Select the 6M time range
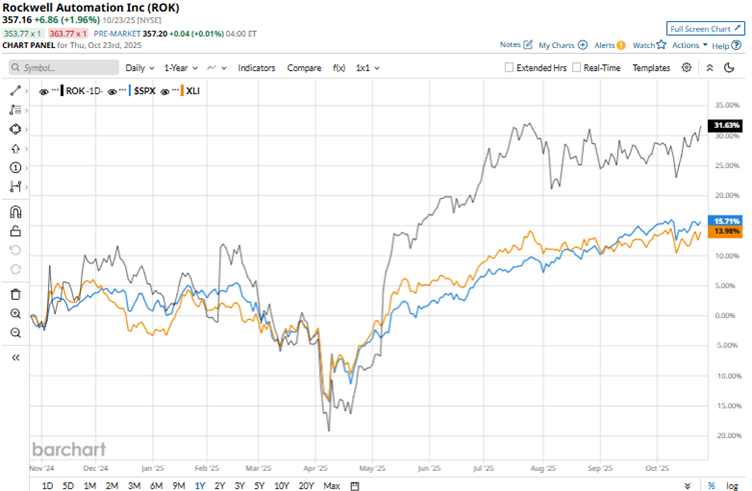 pyautogui.click(x=156, y=486)
